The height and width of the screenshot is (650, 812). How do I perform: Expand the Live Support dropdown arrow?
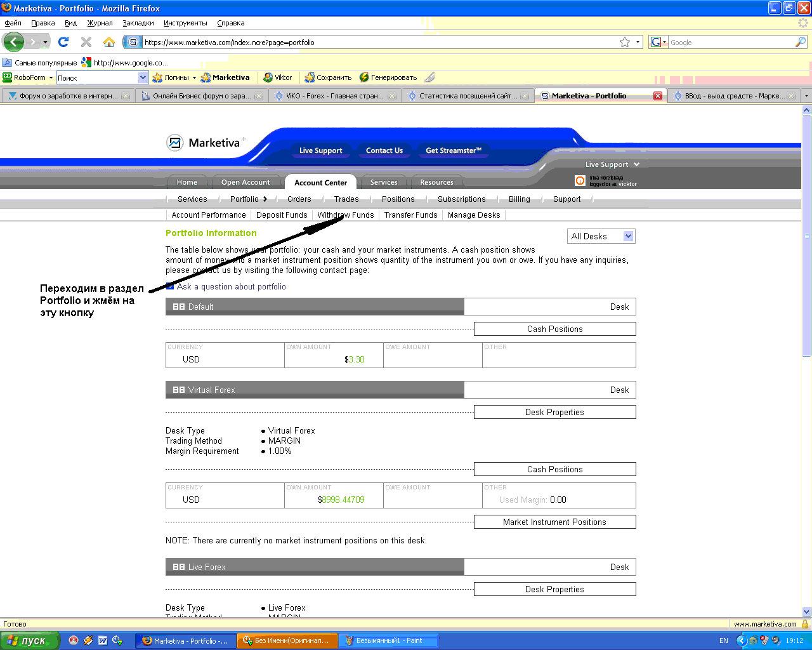click(x=636, y=164)
